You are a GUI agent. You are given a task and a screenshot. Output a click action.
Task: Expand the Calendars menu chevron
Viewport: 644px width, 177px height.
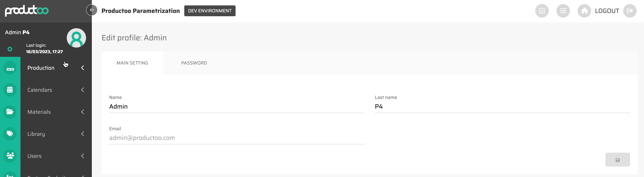click(x=83, y=90)
